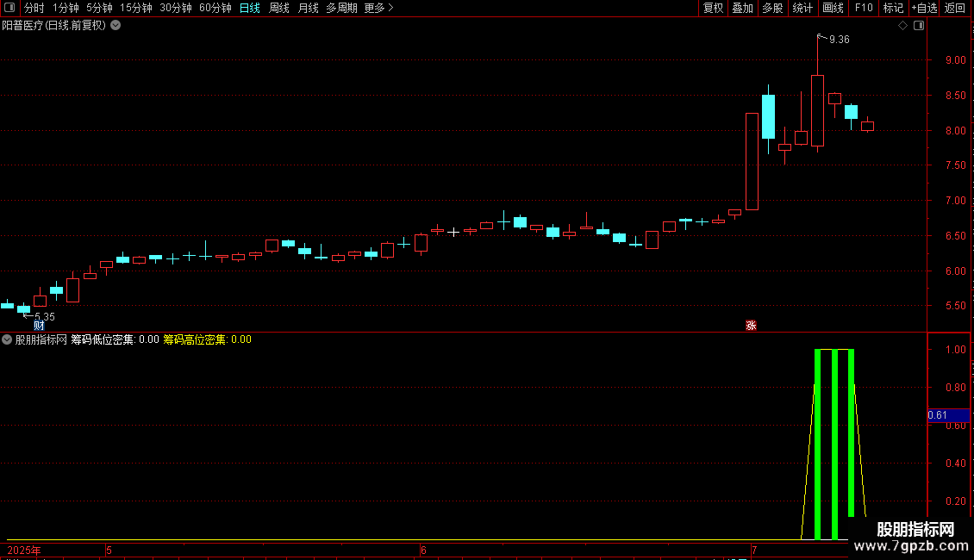The height and width of the screenshot is (560, 974).
Task: Select the 30分钟 period tab
Action: coord(176,8)
